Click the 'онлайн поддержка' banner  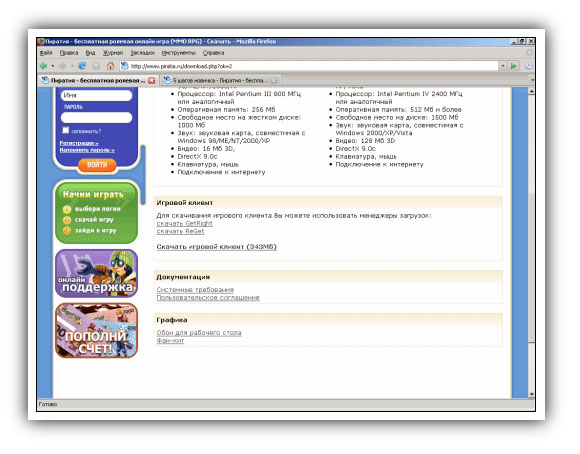96,274
